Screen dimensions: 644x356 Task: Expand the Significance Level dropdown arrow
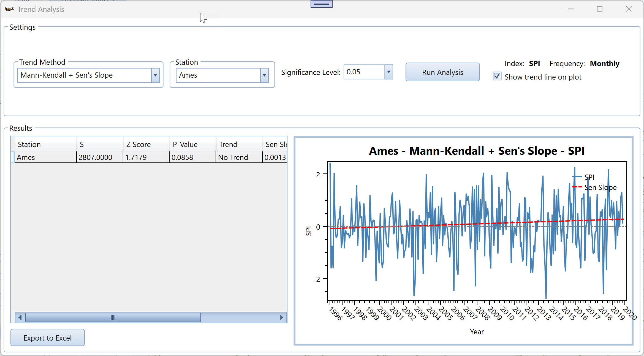[388, 72]
